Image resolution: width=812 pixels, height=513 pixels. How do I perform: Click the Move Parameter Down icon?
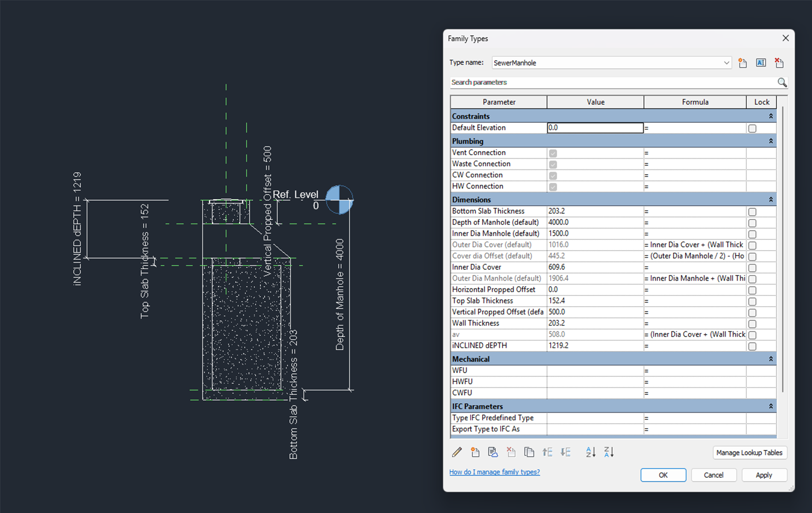click(x=566, y=452)
